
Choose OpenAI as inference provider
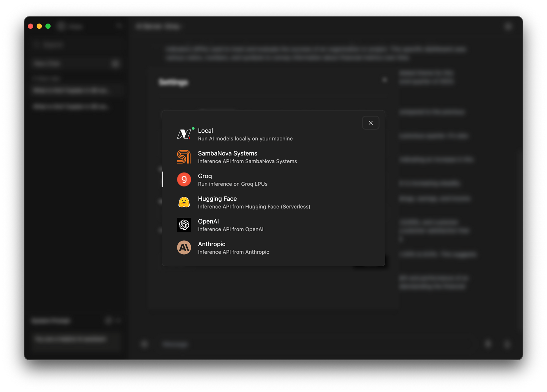[x=273, y=225]
